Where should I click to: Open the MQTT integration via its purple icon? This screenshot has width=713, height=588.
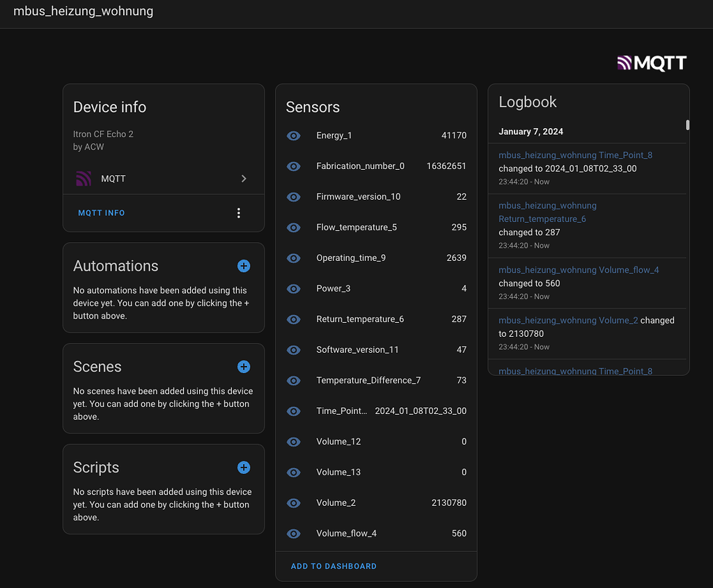coord(84,179)
